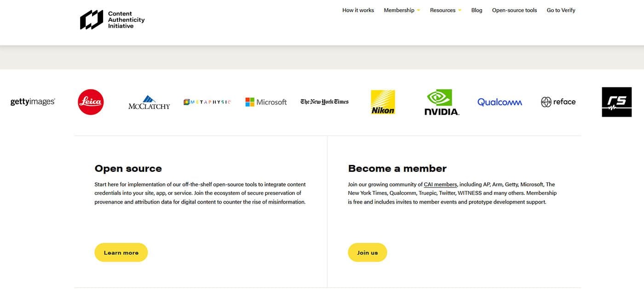Go to the Blog page

tap(477, 10)
